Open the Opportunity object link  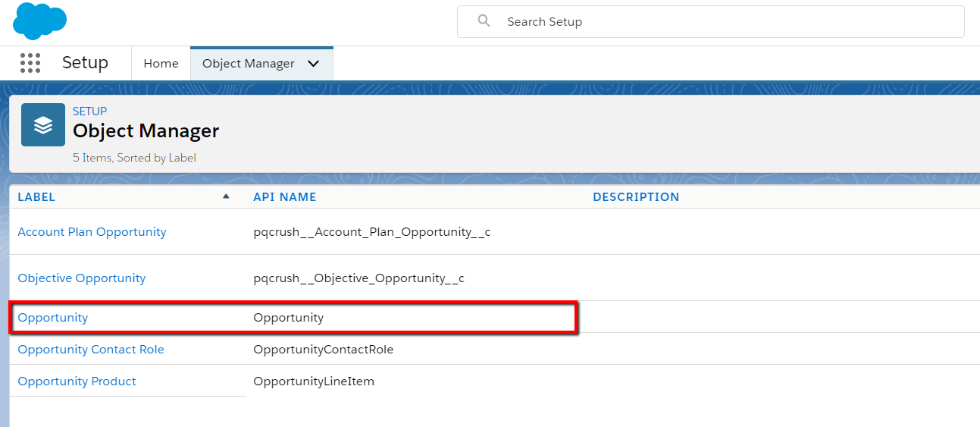pyautogui.click(x=53, y=318)
